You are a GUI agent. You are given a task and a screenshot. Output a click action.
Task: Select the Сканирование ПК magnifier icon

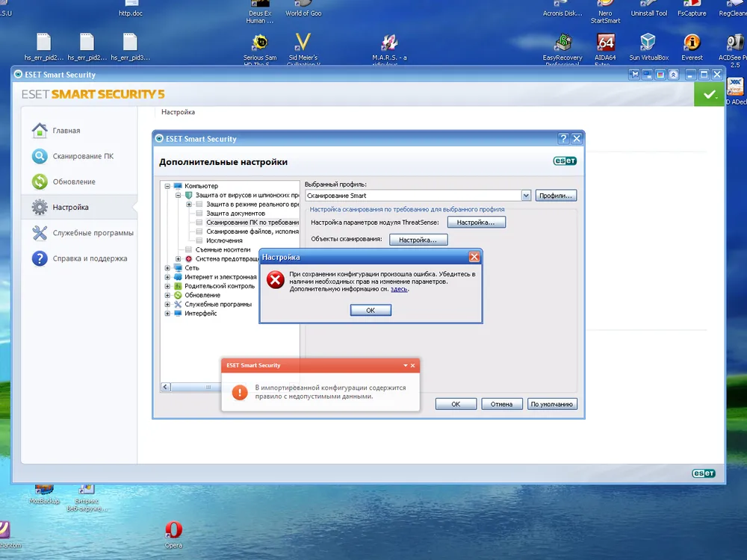coord(40,156)
